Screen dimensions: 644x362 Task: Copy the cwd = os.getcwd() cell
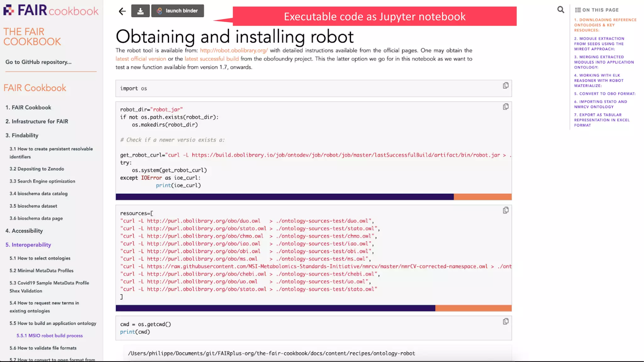[x=506, y=321]
